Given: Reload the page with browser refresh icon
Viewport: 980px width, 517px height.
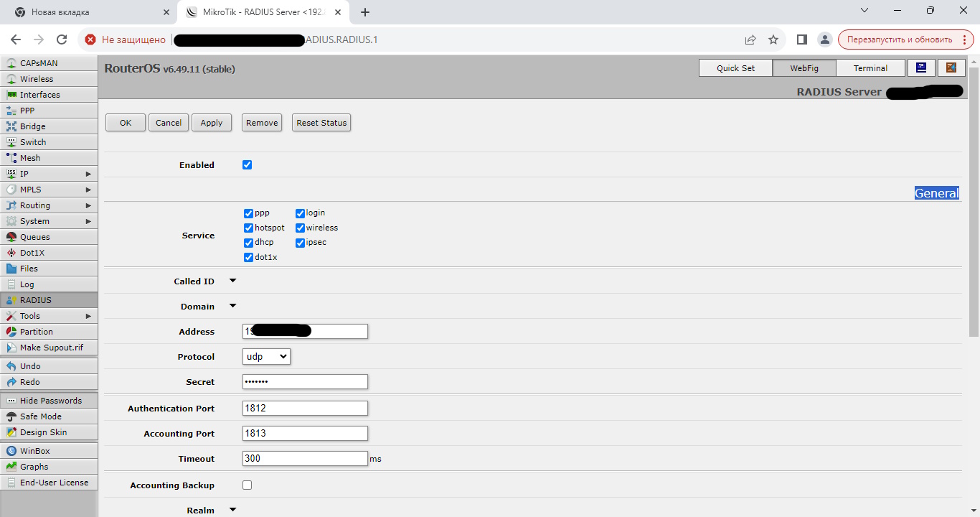Looking at the screenshot, I should (x=62, y=39).
